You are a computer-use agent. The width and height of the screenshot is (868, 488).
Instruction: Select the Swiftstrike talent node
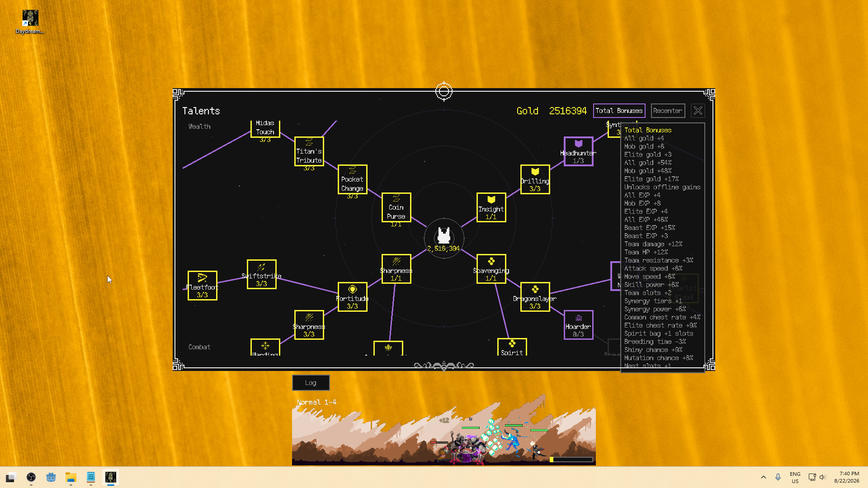click(x=261, y=274)
